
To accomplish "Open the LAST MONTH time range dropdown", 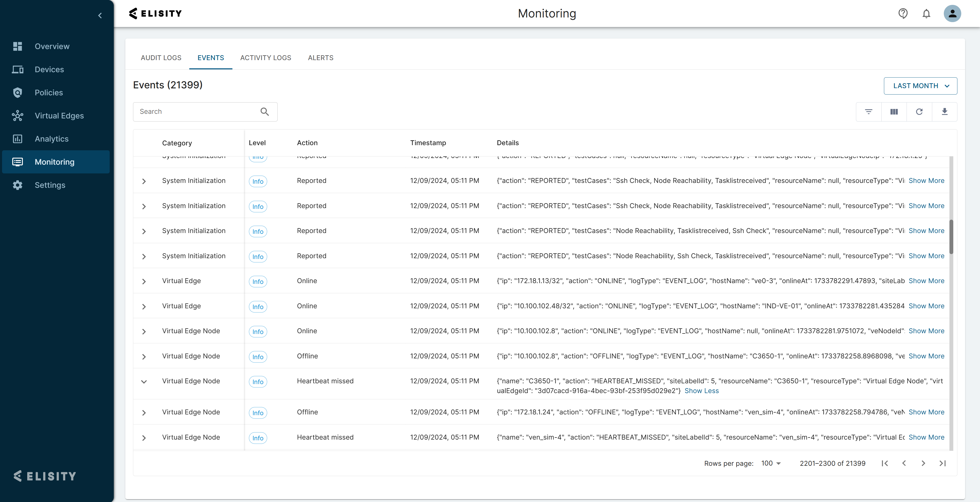I will (x=920, y=86).
